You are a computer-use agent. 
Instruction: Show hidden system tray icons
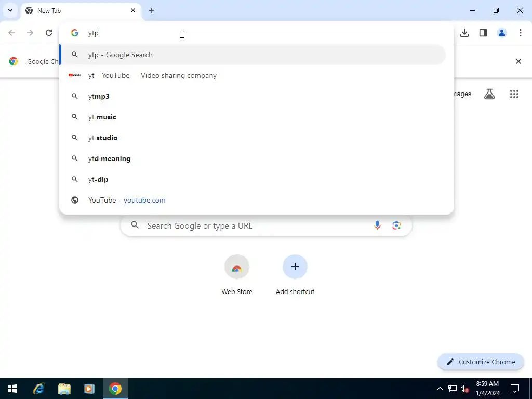pos(440,389)
